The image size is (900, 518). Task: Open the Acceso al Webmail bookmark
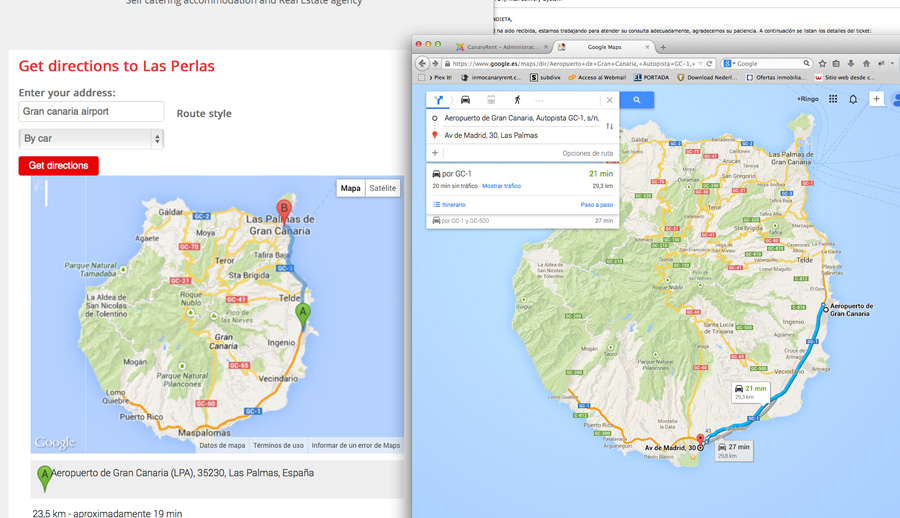click(x=597, y=77)
